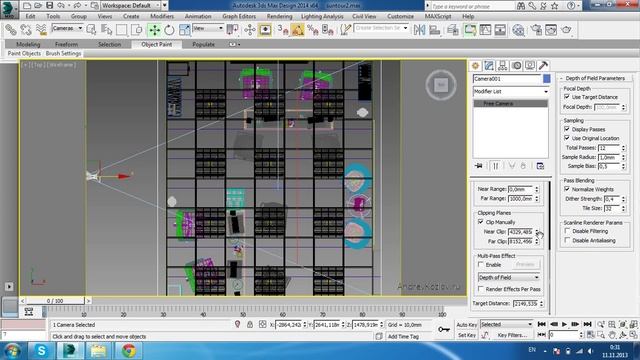Click the Configure Modifier Sets icon
The image size is (640, 360).
point(540,166)
